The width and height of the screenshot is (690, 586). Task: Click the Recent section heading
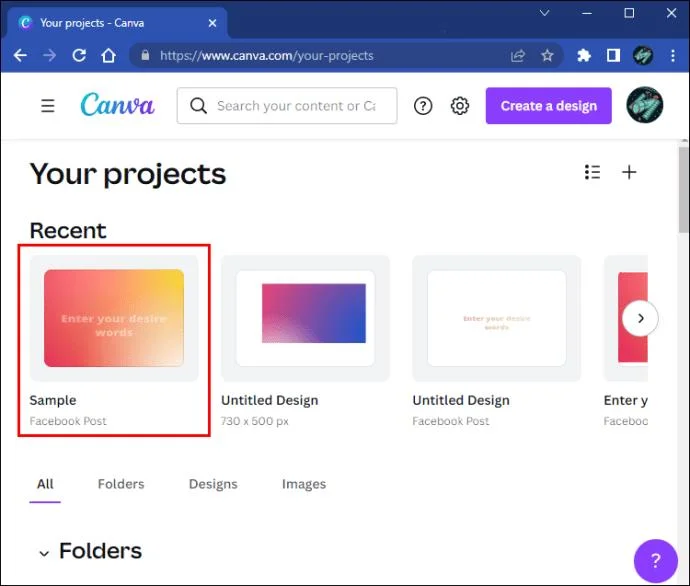pyautogui.click(x=68, y=231)
